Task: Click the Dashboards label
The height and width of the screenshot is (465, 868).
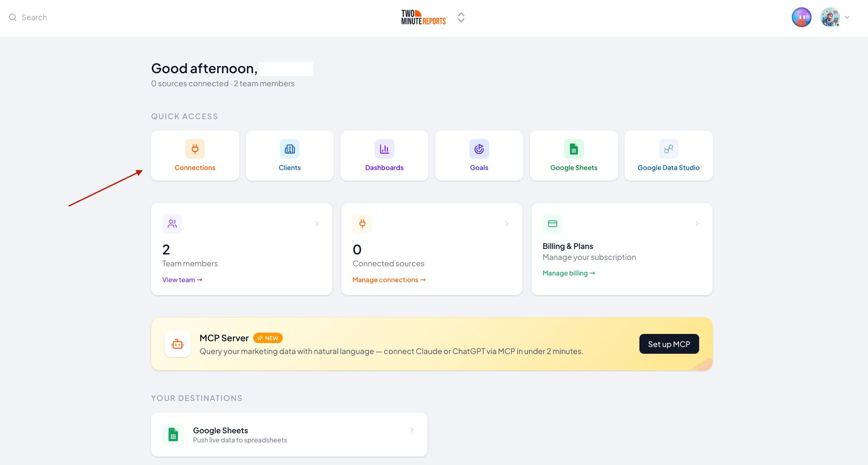Action: click(384, 168)
